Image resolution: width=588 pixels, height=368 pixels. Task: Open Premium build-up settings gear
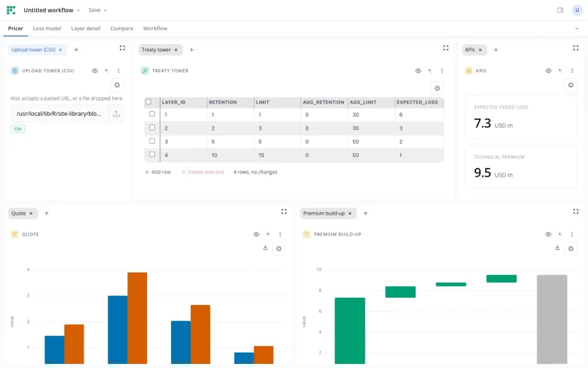(571, 249)
